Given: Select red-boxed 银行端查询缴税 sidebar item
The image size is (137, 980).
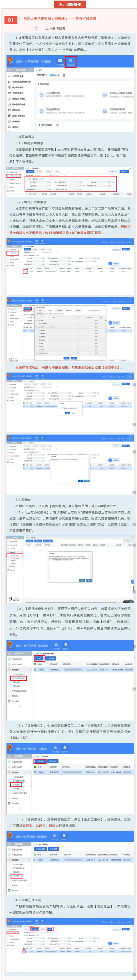Looking at the screenshot, I should tap(19, 678).
